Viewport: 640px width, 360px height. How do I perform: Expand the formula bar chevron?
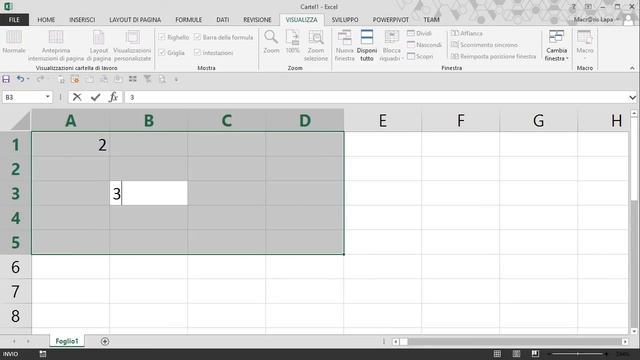[x=632, y=97]
